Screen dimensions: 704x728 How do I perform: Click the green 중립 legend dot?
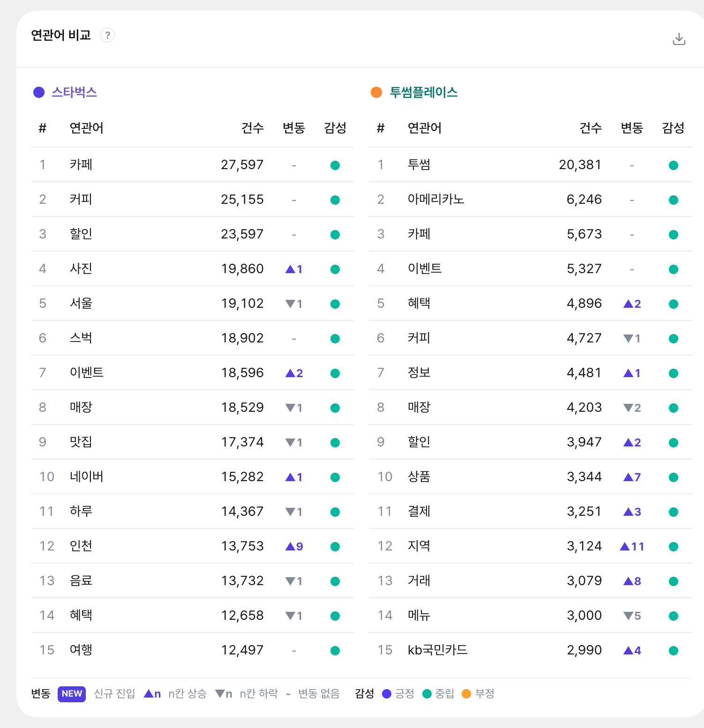[x=427, y=694]
